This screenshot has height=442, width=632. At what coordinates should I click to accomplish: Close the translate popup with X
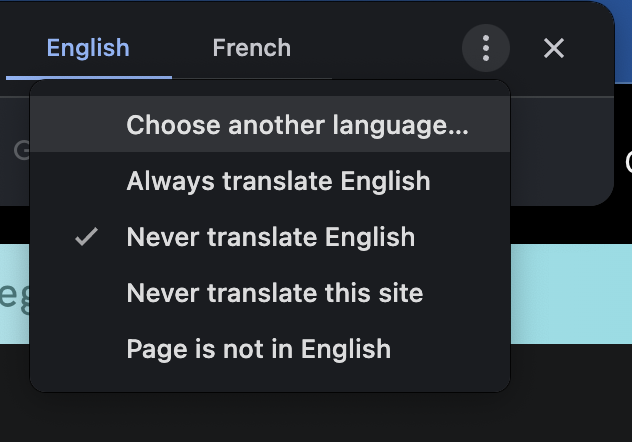[x=554, y=48]
